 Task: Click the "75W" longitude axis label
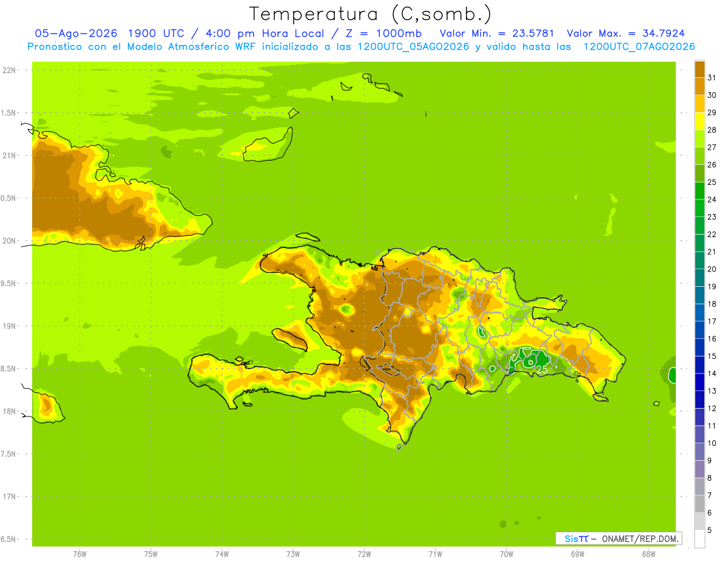(x=150, y=554)
